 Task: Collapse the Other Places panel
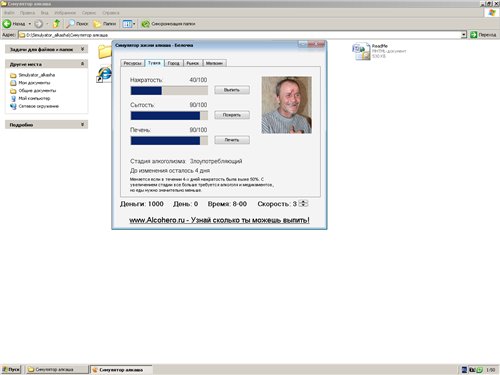(82, 64)
